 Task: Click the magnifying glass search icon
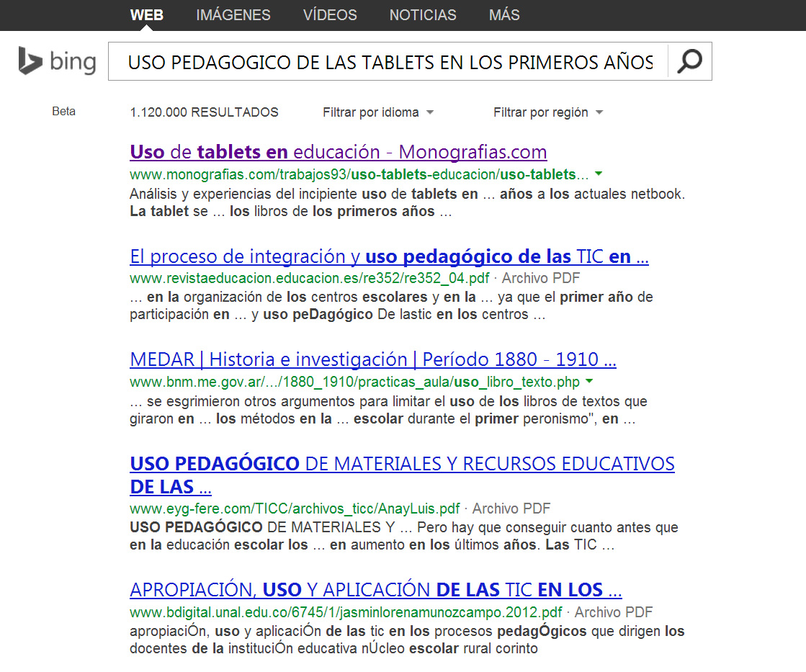[689, 62]
